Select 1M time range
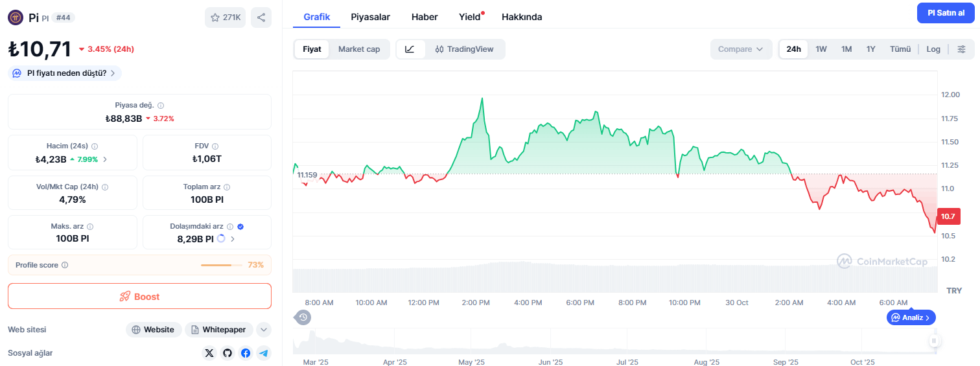 [x=846, y=49]
